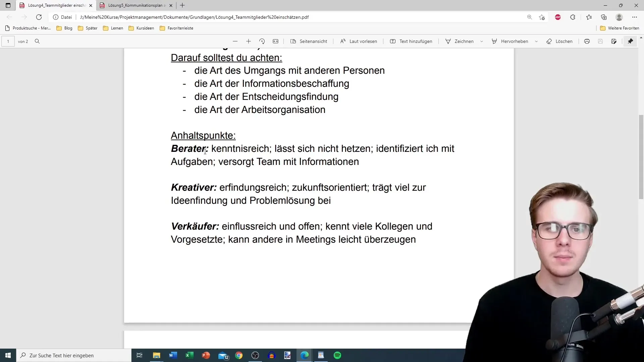
Task: Open the Kursideen bookmark folder
Action: pos(141,28)
